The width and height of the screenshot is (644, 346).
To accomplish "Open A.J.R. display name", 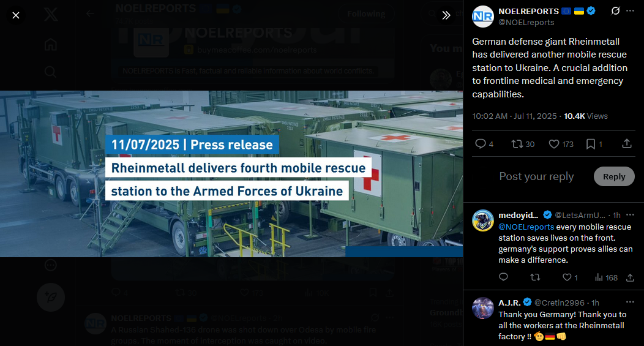I will pyautogui.click(x=509, y=303).
